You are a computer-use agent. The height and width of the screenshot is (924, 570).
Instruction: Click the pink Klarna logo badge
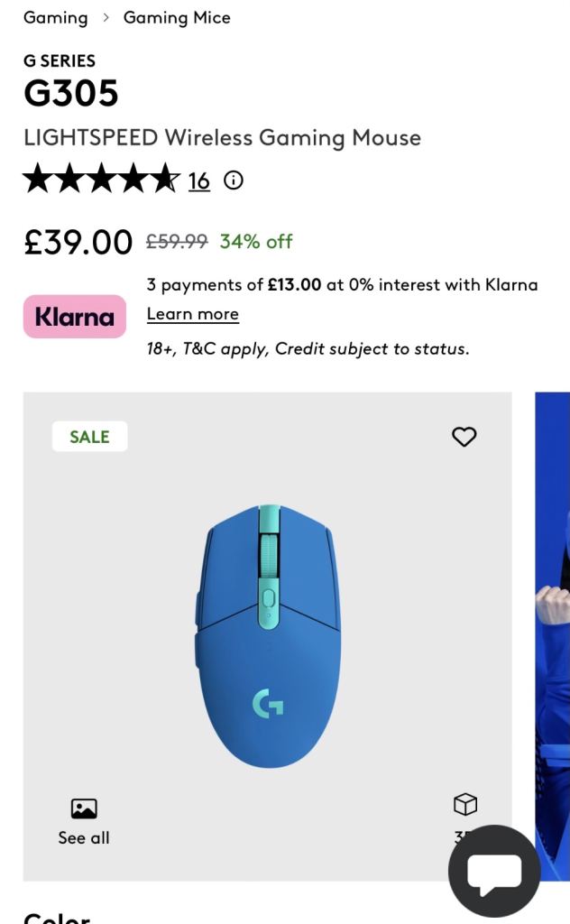[75, 317]
